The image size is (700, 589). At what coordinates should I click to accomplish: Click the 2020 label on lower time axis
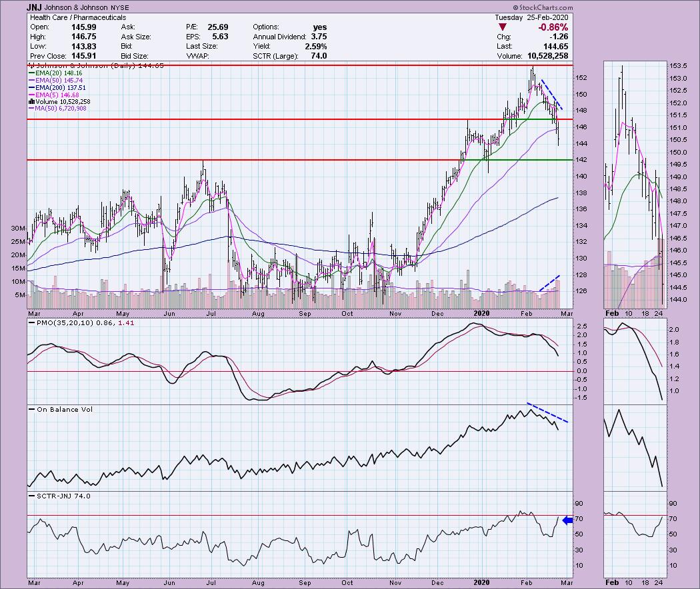482,582
